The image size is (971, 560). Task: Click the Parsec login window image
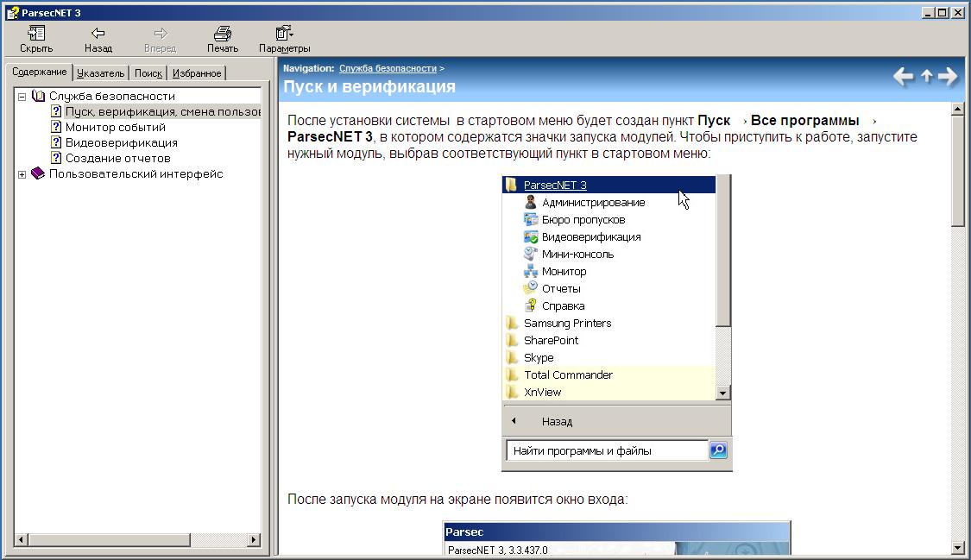[617, 539]
